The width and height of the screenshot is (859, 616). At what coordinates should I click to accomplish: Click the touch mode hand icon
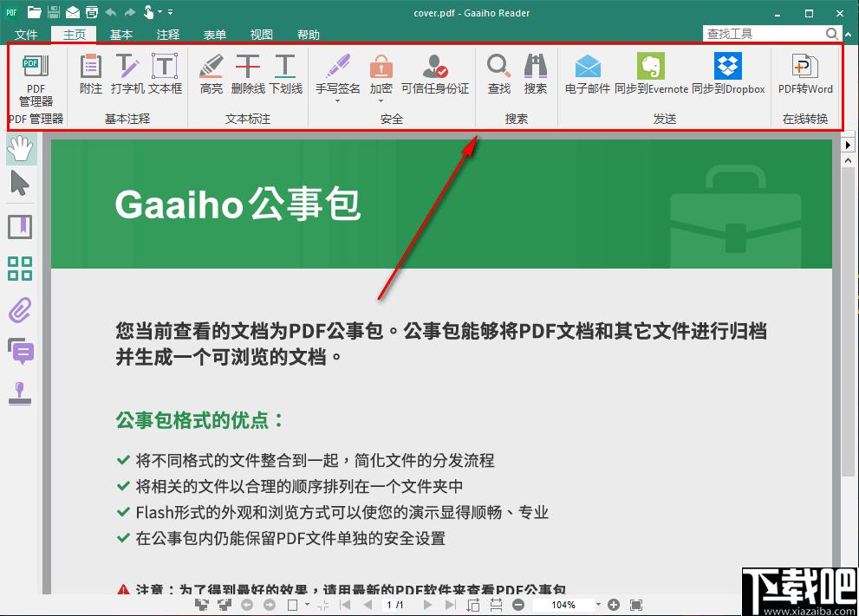click(x=148, y=12)
